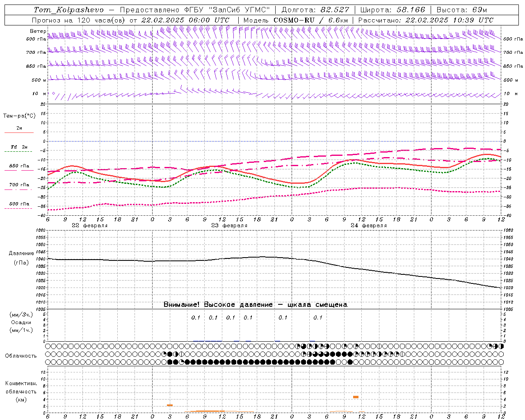Click the orange convective bar near 2 km
The height and width of the screenshot is (420, 525).
point(170,405)
